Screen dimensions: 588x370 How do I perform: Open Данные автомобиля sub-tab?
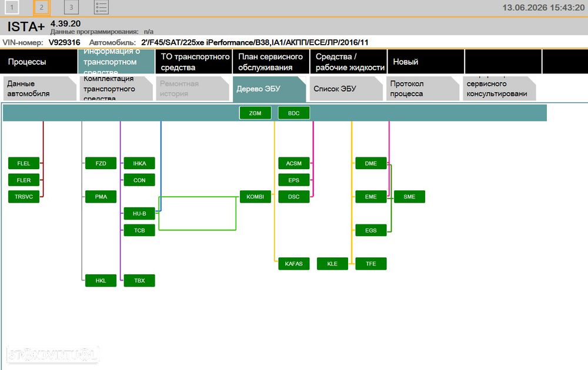tap(40, 89)
